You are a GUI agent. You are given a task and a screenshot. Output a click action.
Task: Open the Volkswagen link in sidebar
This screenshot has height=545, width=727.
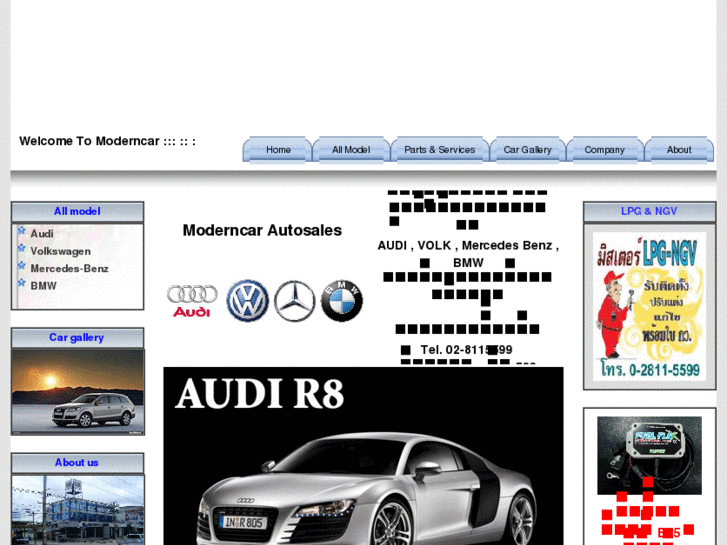(60, 251)
